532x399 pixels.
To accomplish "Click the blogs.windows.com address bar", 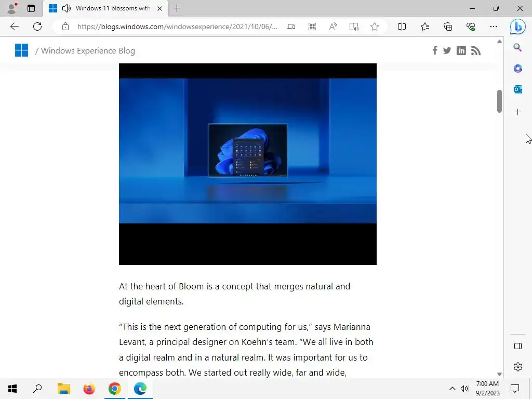I will pyautogui.click(x=177, y=26).
